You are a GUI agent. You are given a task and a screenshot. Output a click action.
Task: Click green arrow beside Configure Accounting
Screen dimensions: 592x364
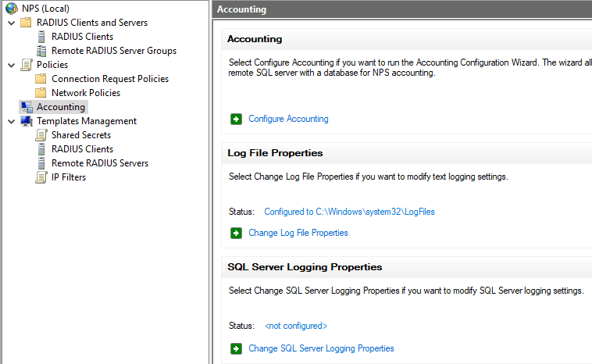click(236, 119)
